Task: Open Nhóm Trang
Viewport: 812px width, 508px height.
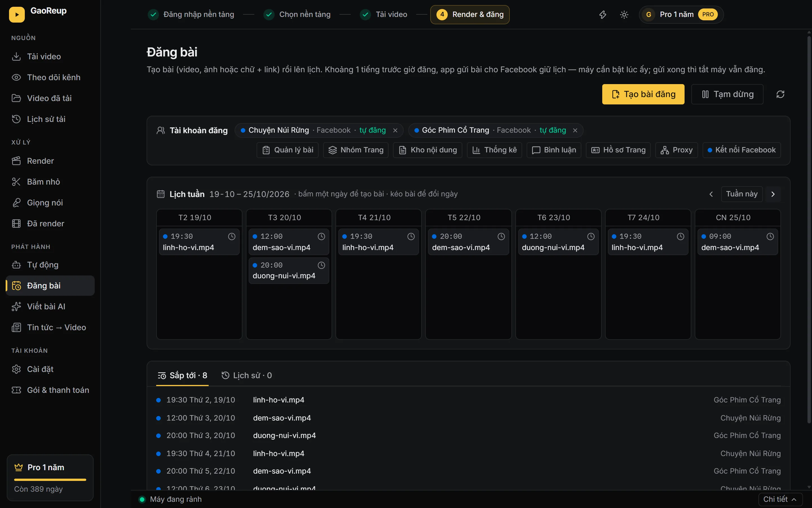Action: coord(356,150)
